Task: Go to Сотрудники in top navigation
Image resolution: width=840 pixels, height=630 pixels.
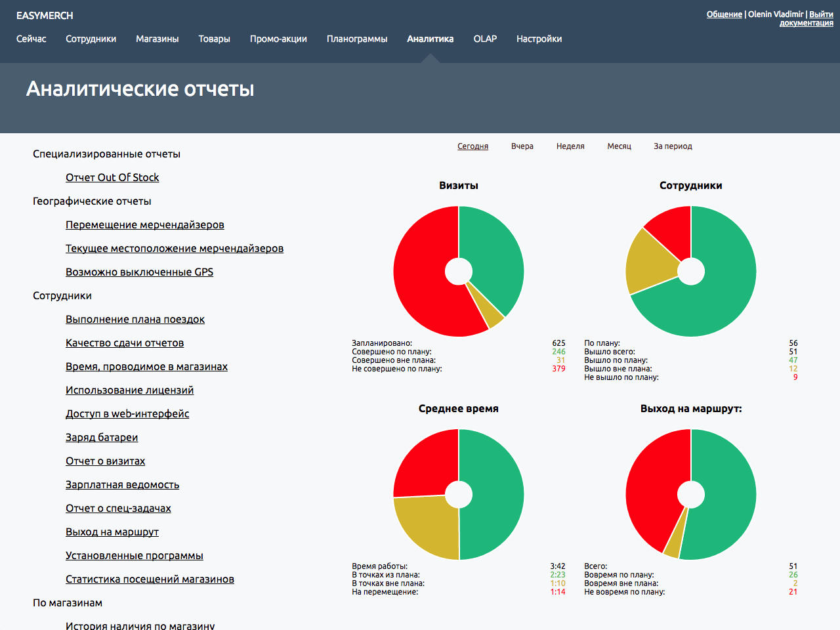Action: tap(91, 39)
